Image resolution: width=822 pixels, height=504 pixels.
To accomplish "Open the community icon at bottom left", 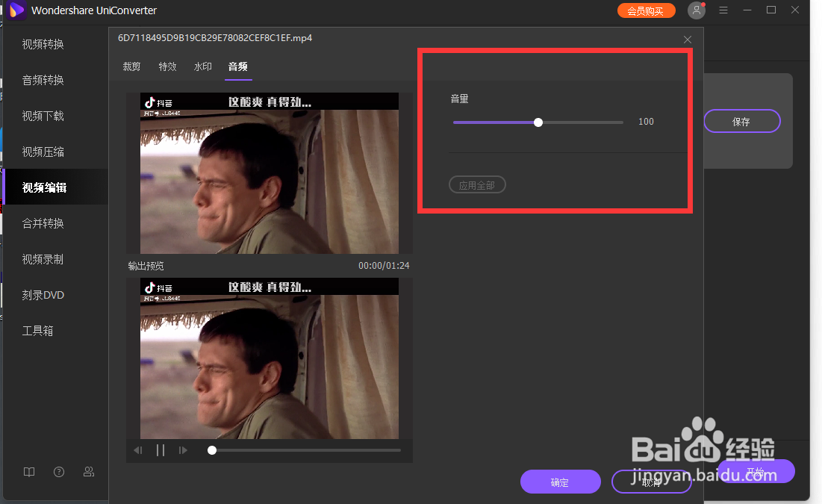I will click(88, 472).
